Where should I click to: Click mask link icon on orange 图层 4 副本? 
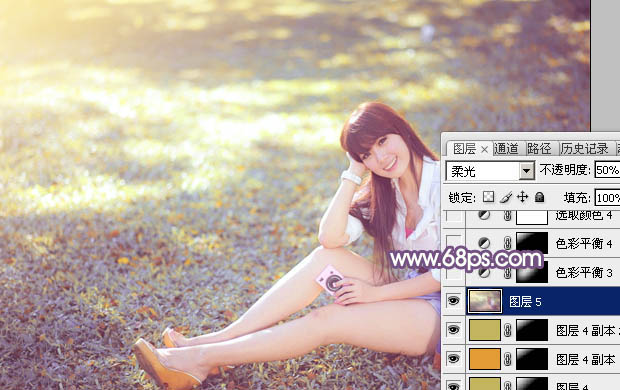pyautogui.click(x=508, y=359)
